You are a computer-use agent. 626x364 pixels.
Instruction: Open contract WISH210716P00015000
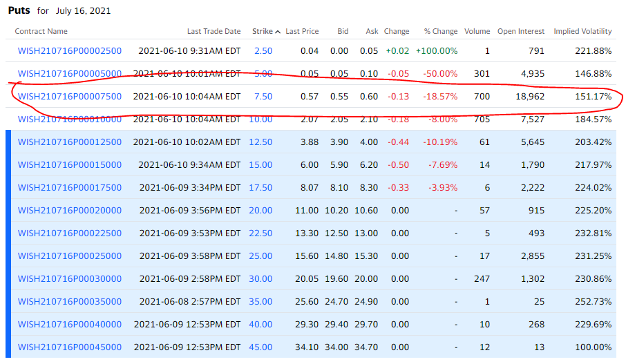tap(70, 164)
